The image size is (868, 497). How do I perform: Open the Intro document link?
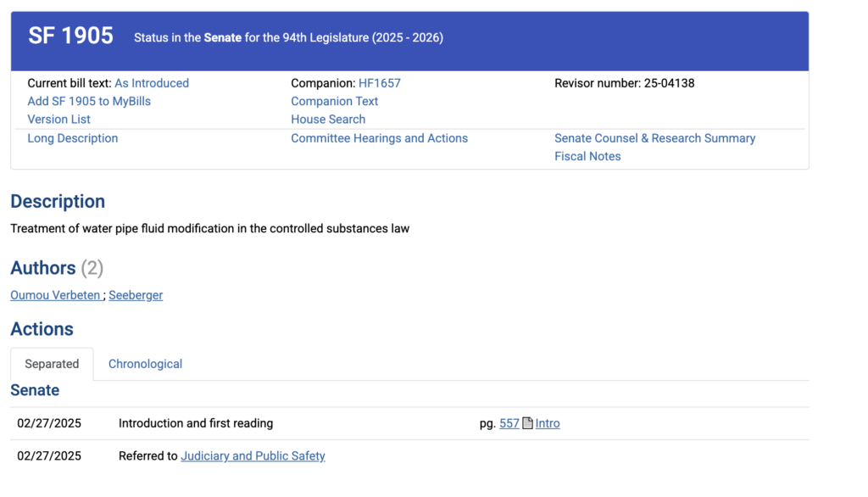click(548, 423)
